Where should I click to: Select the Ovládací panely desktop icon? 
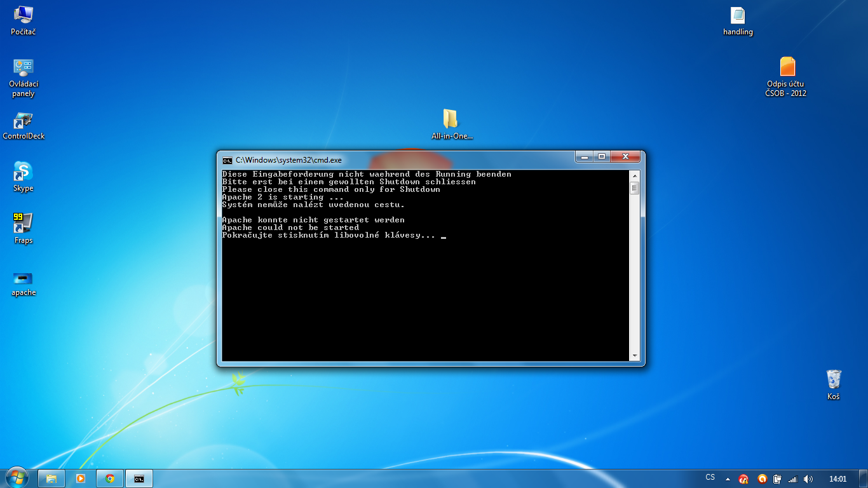[24, 78]
